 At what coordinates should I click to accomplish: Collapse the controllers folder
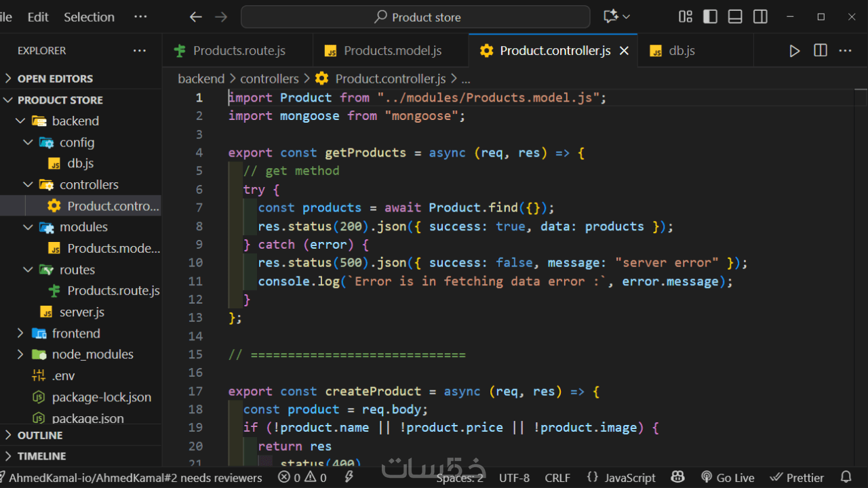point(88,184)
